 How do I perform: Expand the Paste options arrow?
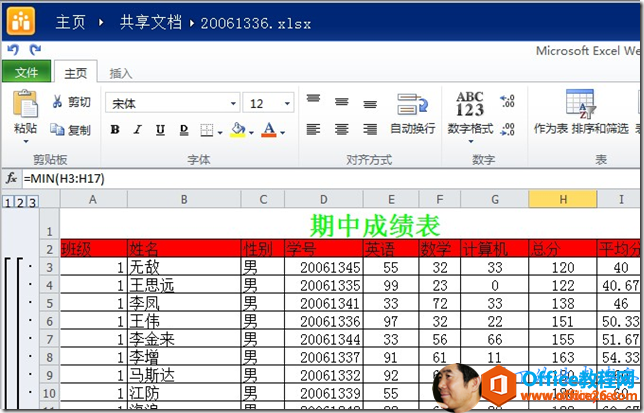tap(26, 142)
